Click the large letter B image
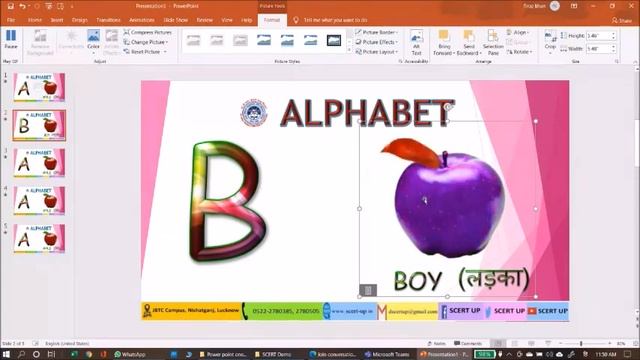The height and width of the screenshot is (360, 640). point(228,201)
